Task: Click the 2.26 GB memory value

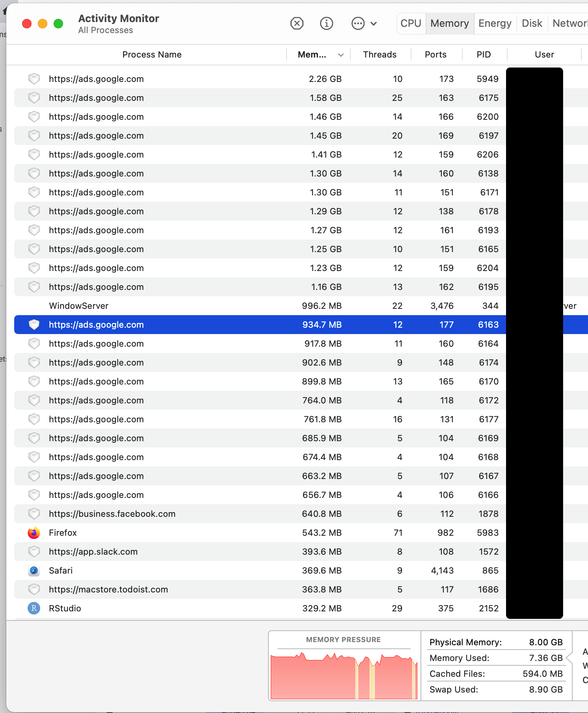Action: pyautogui.click(x=325, y=79)
